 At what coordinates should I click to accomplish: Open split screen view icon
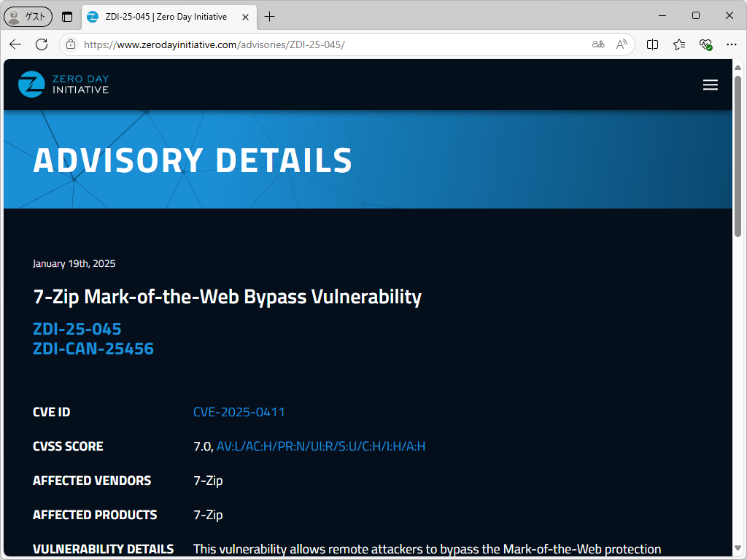(x=653, y=44)
